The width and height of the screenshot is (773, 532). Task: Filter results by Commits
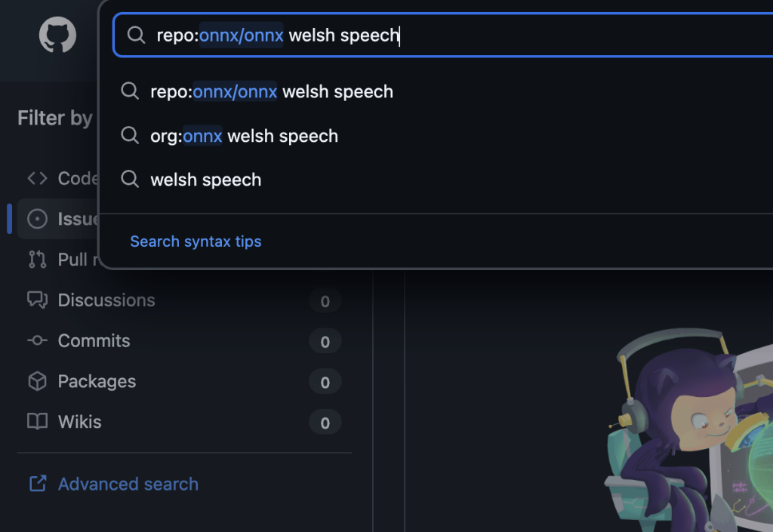click(x=94, y=341)
